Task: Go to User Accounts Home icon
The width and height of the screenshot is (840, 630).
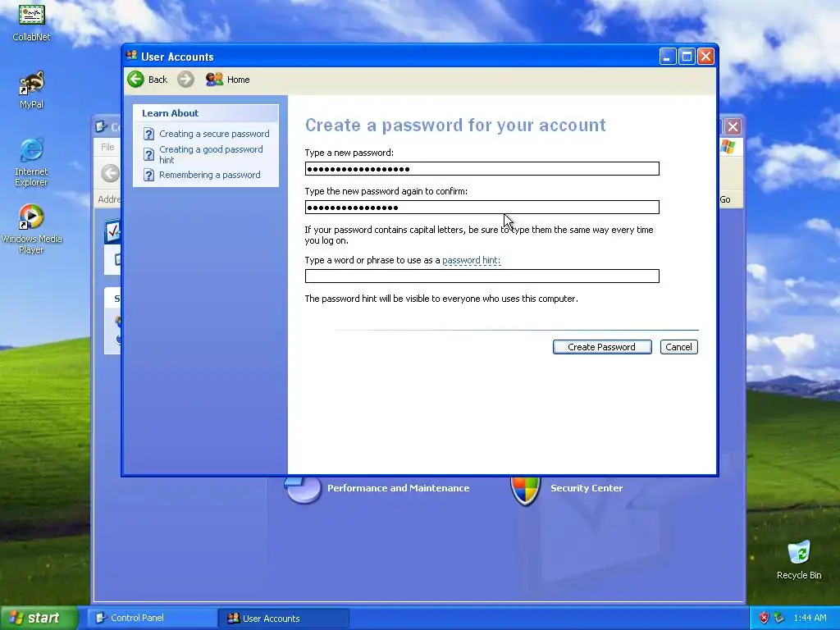Action: point(214,80)
